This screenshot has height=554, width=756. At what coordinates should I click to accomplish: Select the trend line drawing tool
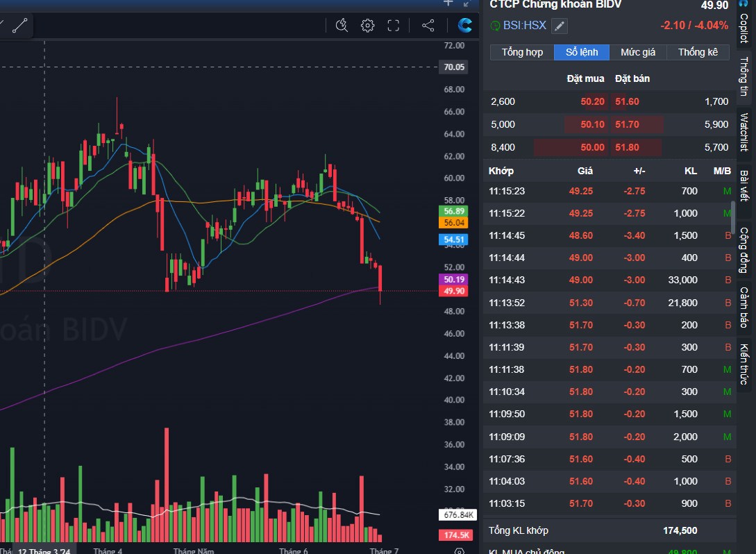[19, 26]
